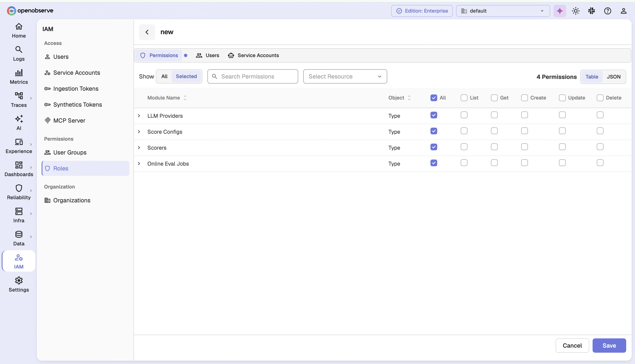Expand the Infra submenu chevron
This screenshot has height=364, width=635.
(31, 214)
